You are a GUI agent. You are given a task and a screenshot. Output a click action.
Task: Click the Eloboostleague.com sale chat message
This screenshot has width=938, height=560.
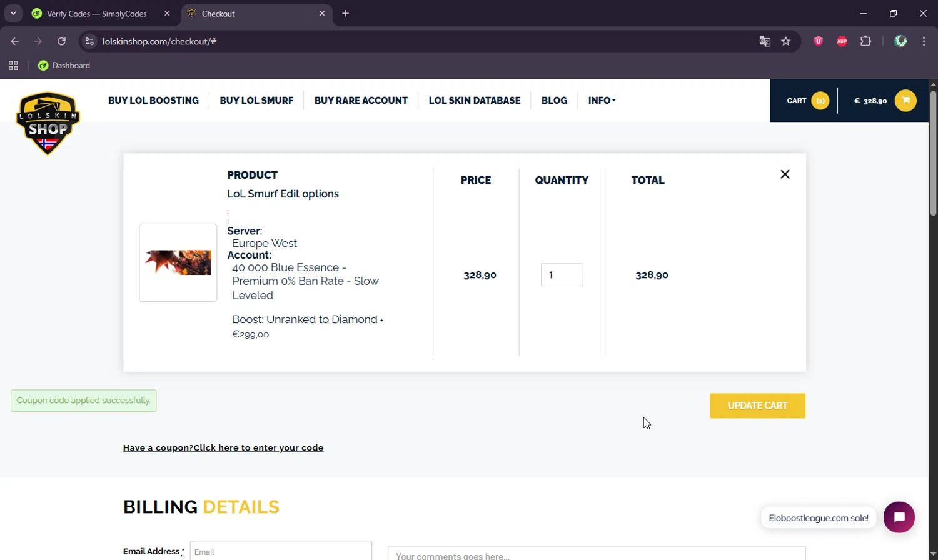point(819,517)
